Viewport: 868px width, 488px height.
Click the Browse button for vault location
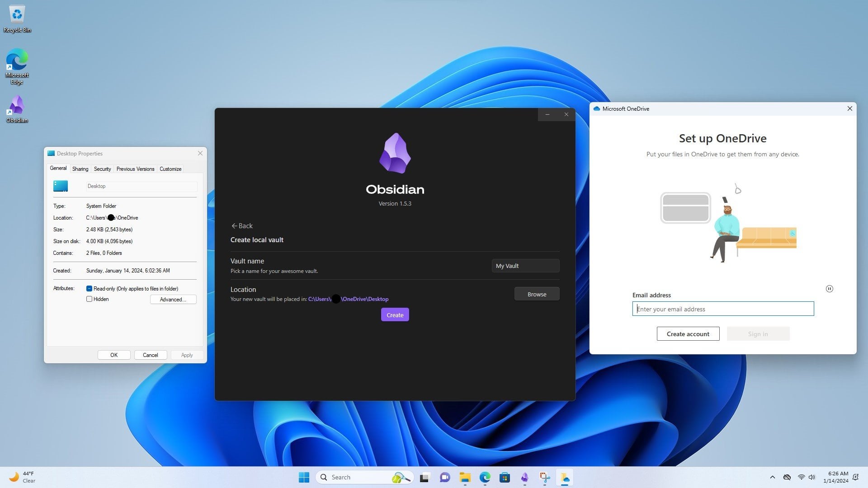pyautogui.click(x=536, y=294)
